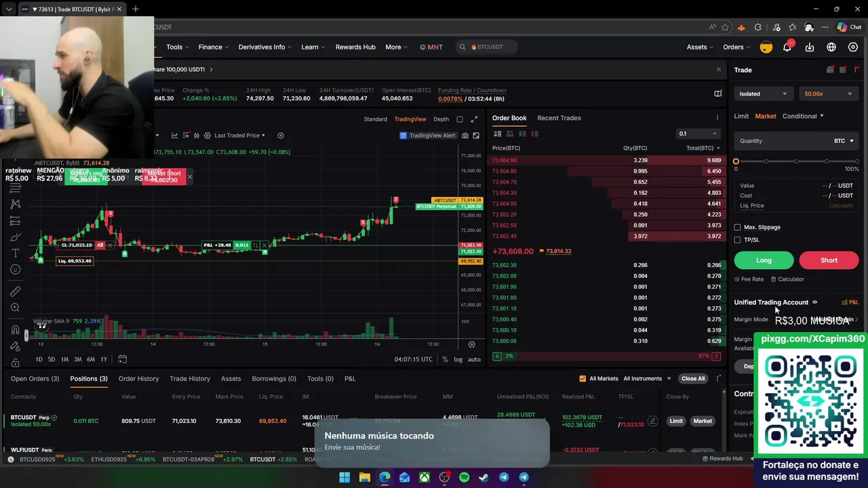Open the Fee Rate link
The image size is (868, 488).
tap(749, 279)
